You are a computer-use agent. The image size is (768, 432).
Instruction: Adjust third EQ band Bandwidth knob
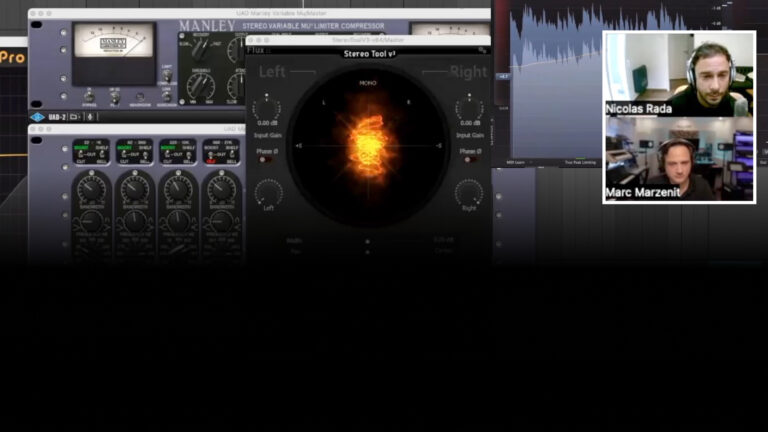pos(178,222)
